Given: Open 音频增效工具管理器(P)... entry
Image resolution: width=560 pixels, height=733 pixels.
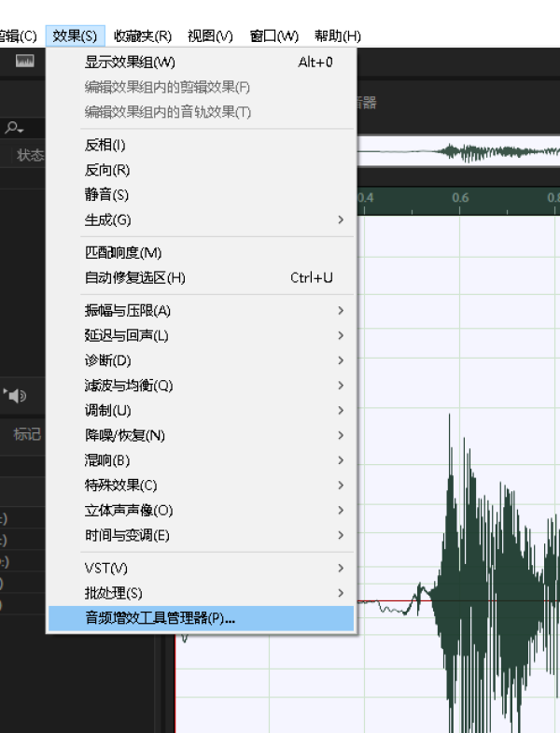Looking at the screenshot, I should [x=161, y=618].
